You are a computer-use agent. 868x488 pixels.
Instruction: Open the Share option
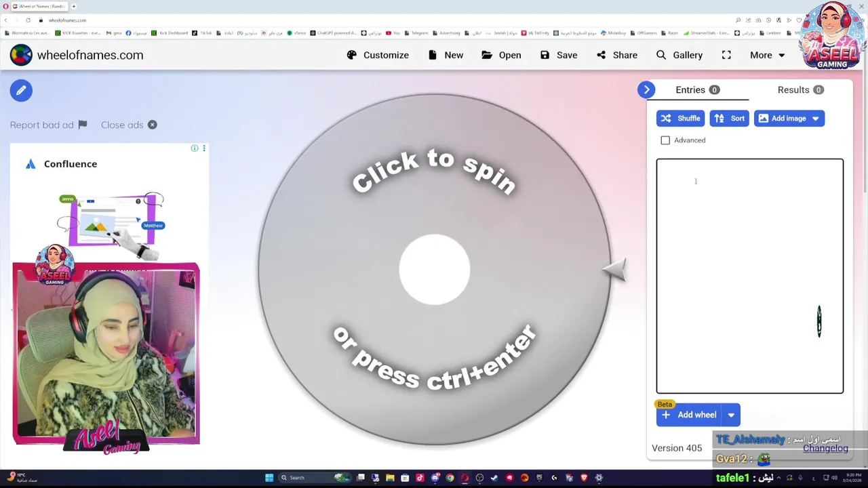click(617, 55)
